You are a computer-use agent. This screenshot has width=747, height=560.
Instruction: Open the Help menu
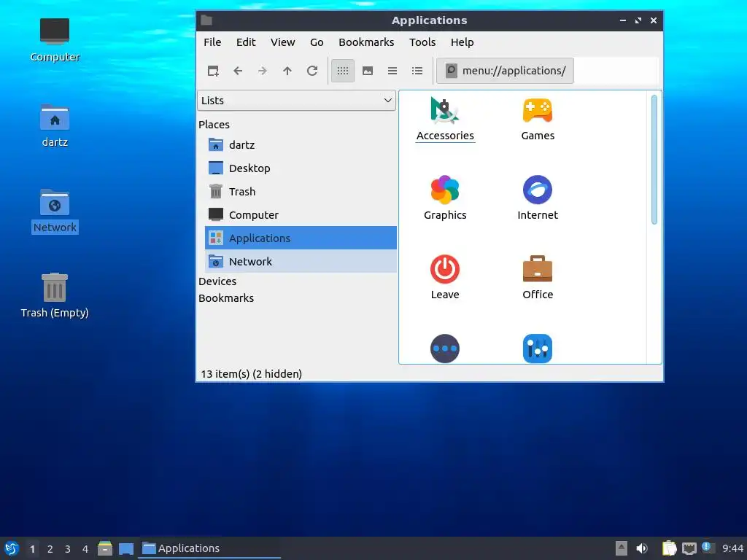(x=462, y=42)
